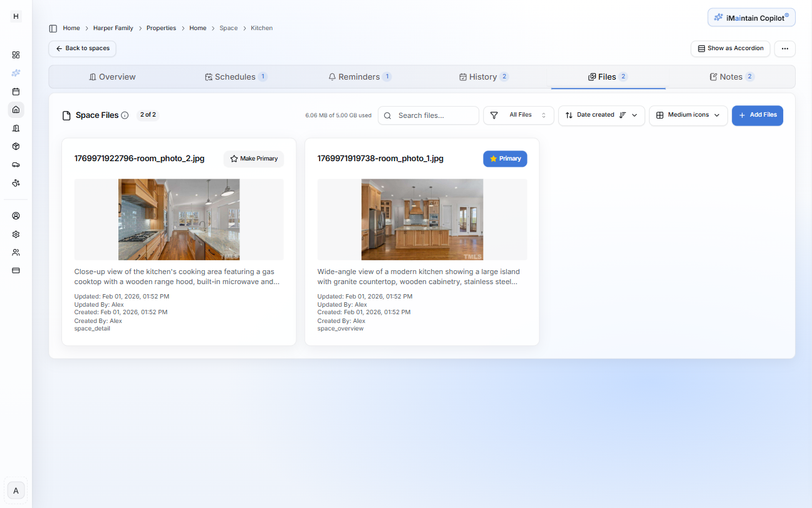Toggle Make Primary on room_photo_2
This screenshot has width=812, height=508.
[253, 159]
